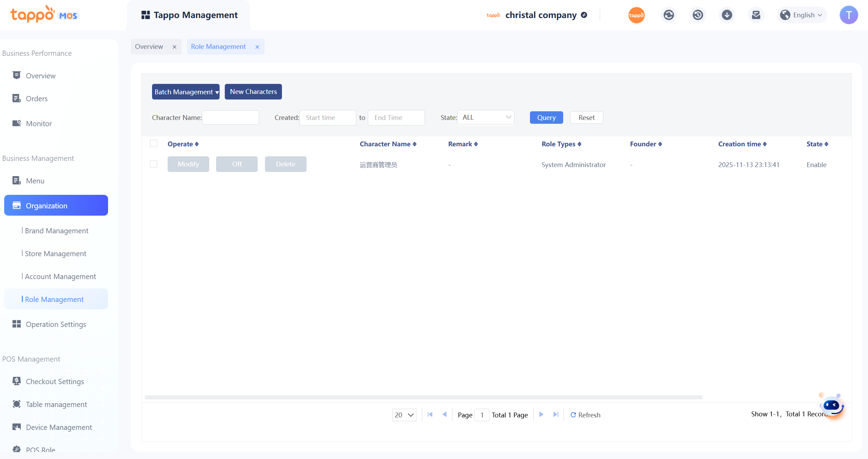This screenshot has width=868, height=459.
Task: Click the orange Tappo round logo icon
Action: [636, 15]
